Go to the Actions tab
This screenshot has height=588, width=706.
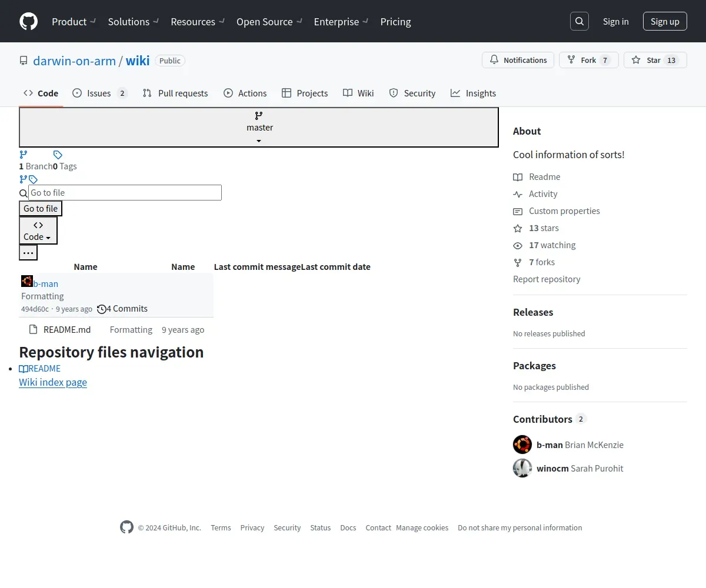tap(245, 93)
